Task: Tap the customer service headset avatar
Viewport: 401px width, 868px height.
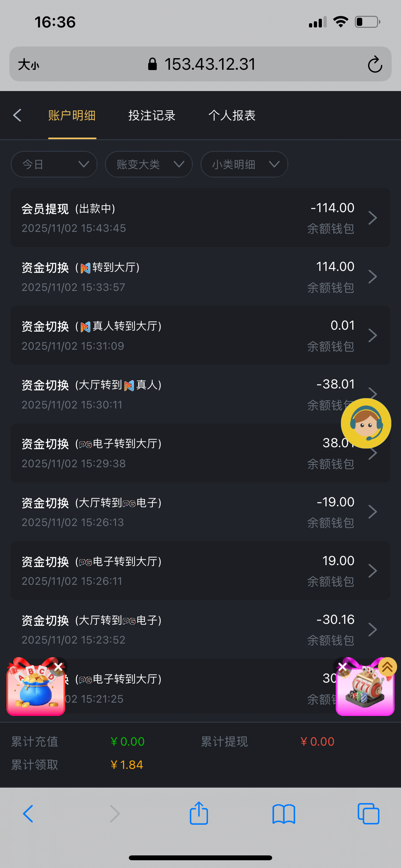Action: pyautogui.click(x=366, y=423)
